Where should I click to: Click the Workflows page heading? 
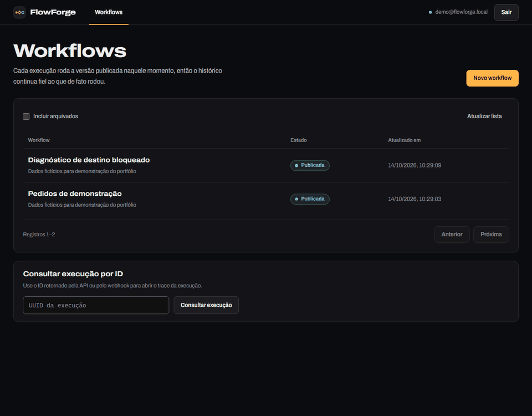click(70, 50)
